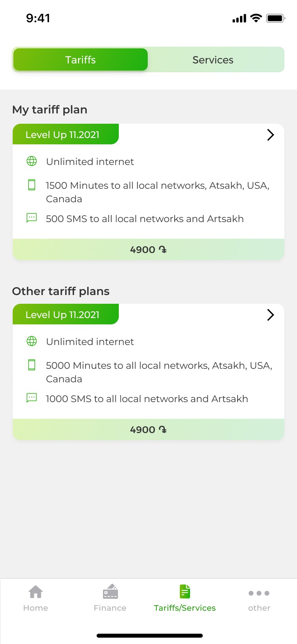Expand Other tariff plan with chevron arrow

pyautogui.click(x=270, y=315)
